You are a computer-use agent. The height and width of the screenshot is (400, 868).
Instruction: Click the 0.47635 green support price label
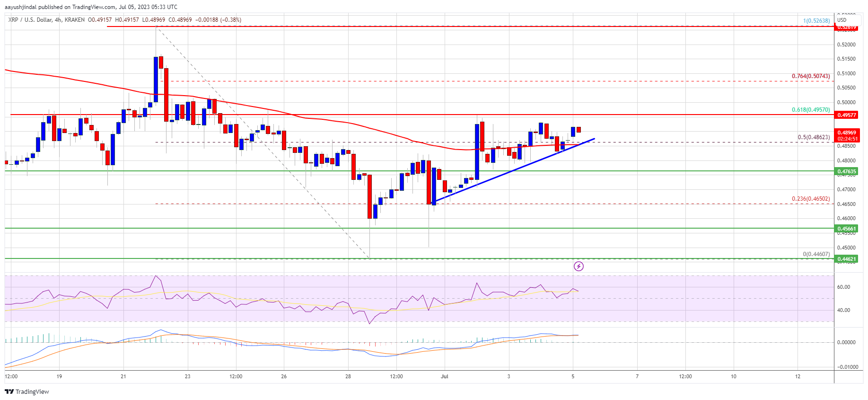[x=847, y=171]
